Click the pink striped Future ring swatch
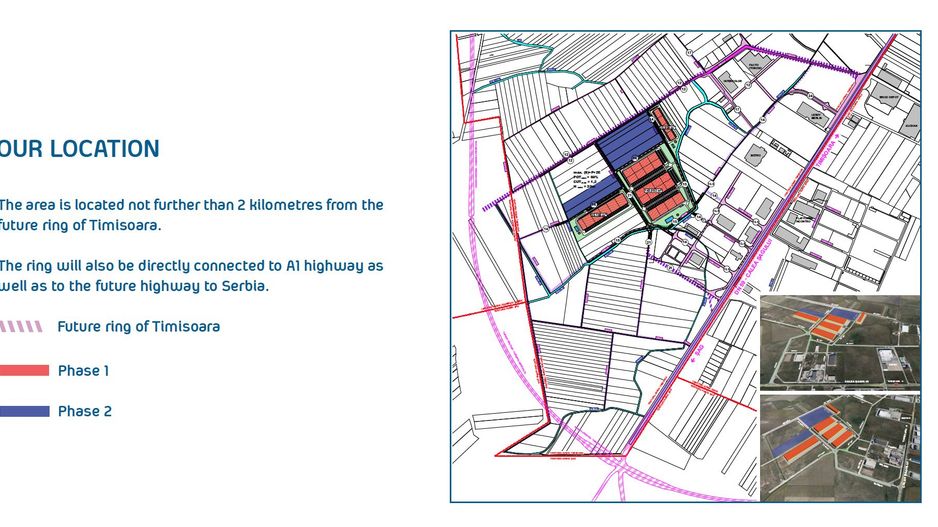This screenshot has width=938, height=527. (x=21, y=327)
